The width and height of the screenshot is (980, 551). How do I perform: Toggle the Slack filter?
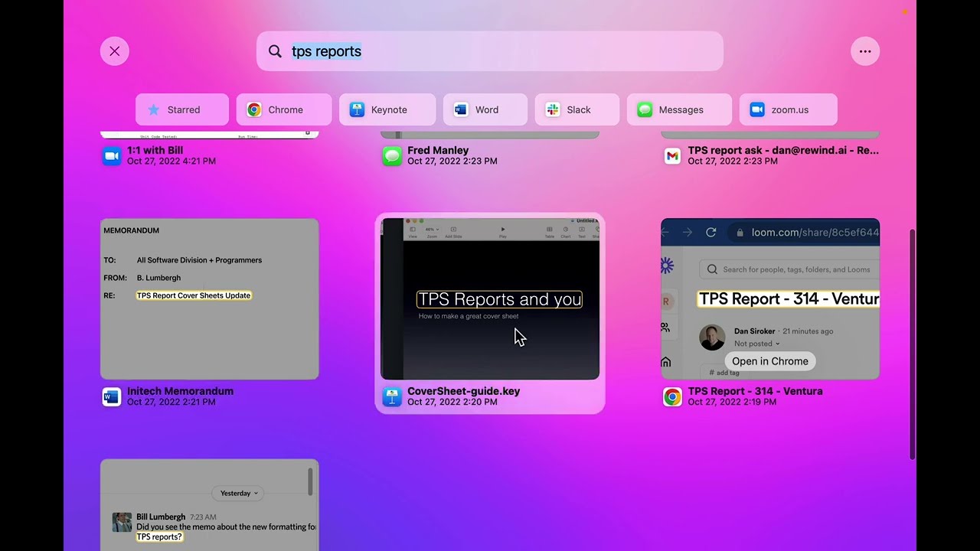pos(577,109)
